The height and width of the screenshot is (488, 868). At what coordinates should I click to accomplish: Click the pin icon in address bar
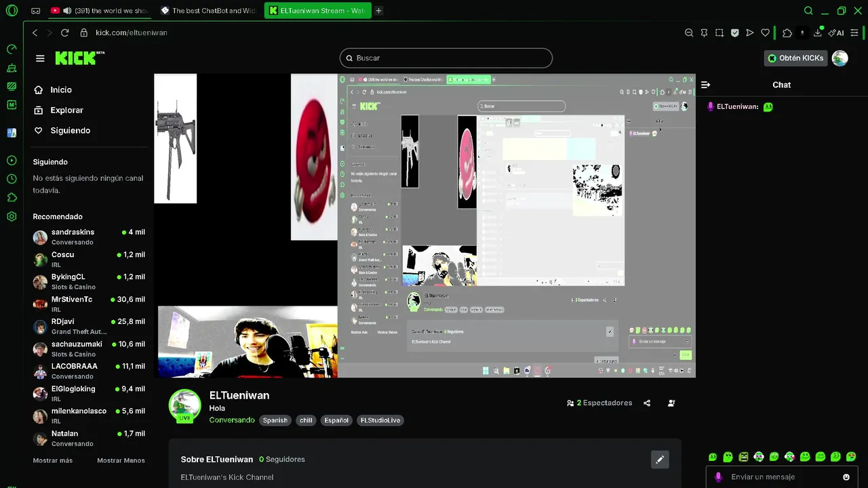click(704, 33)
